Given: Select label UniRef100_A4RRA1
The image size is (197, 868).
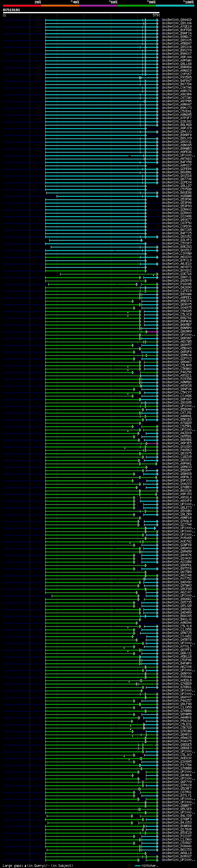Looking at the screenshot, I should tap(177, 416).
